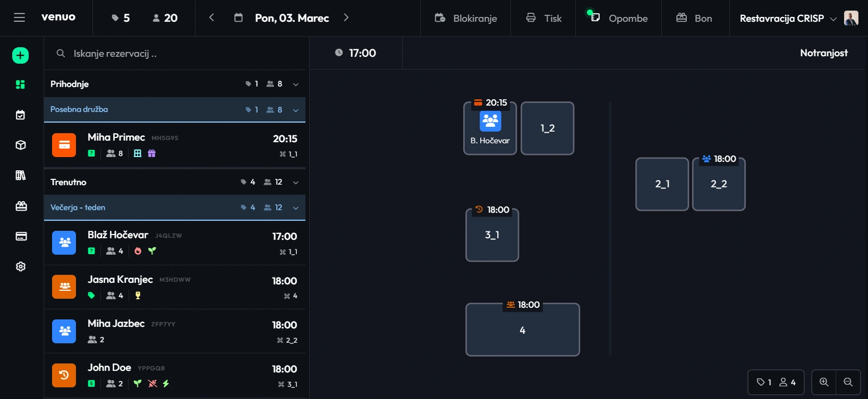Zoom in on floor plan
This screenshot has height=399, width=868.
tap(824, 382)
